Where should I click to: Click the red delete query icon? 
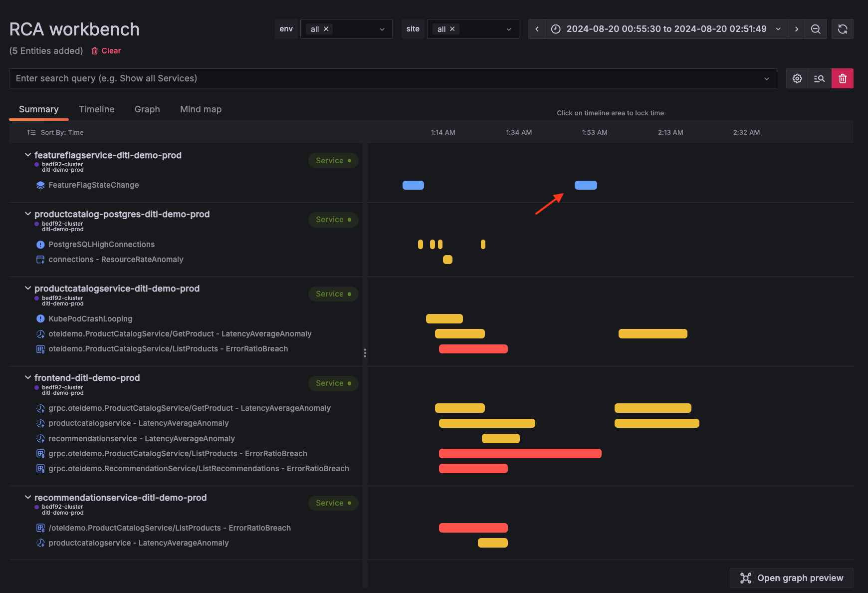tap(843, 78)
